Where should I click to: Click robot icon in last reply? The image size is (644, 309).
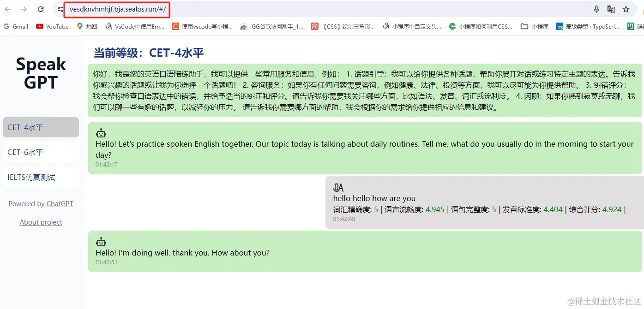[101, 242]
